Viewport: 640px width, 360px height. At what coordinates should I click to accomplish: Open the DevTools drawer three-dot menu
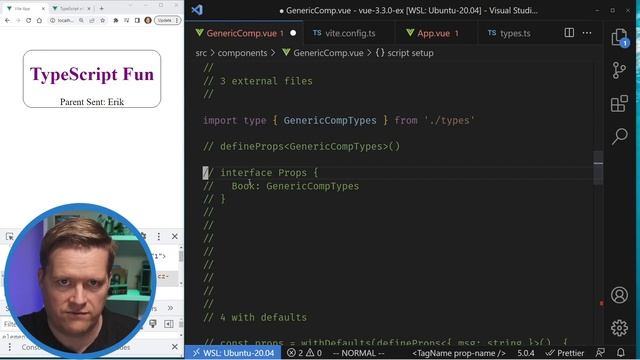pos(10,347)
